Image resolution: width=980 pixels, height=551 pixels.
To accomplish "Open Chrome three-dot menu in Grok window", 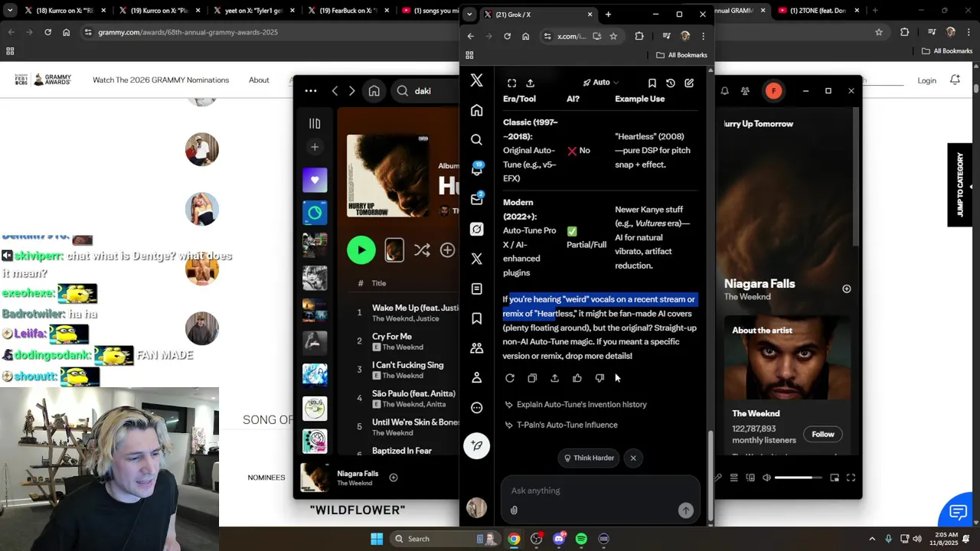I will (x=703, y=36).
